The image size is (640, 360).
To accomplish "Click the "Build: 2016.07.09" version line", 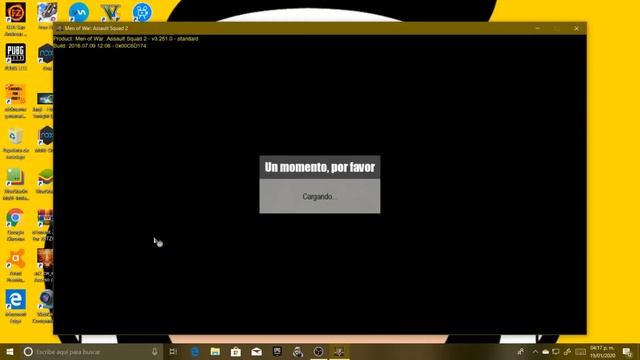I will click(100, 46).
